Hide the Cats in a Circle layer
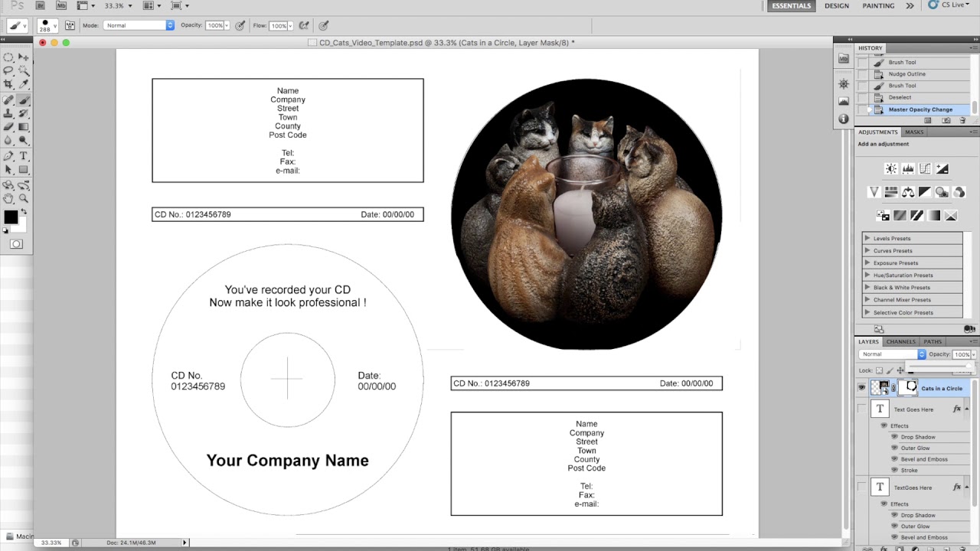Viewport: 980px width, 551px height. 862,387
